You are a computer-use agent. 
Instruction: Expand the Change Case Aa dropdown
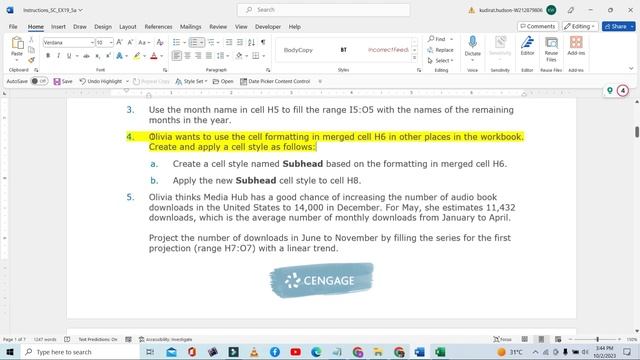pos(144,42)
